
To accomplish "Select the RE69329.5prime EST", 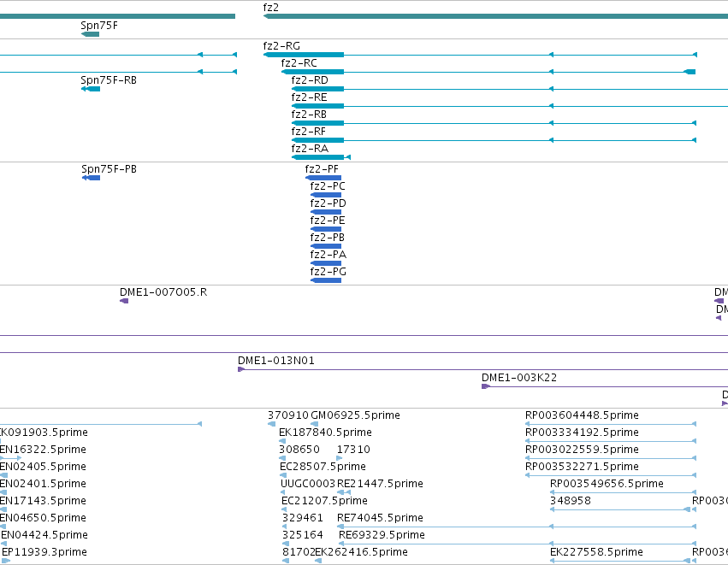I will pyautogui.click(x=518, y=544).
